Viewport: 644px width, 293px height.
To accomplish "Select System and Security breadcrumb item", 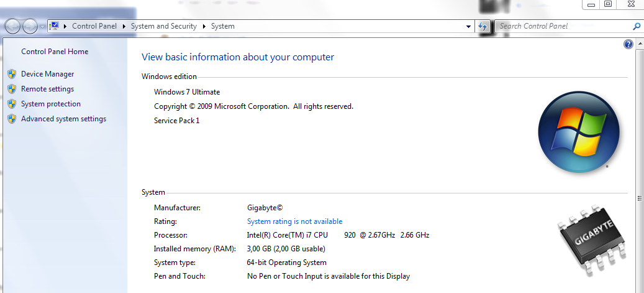I will tap(164, 26).
